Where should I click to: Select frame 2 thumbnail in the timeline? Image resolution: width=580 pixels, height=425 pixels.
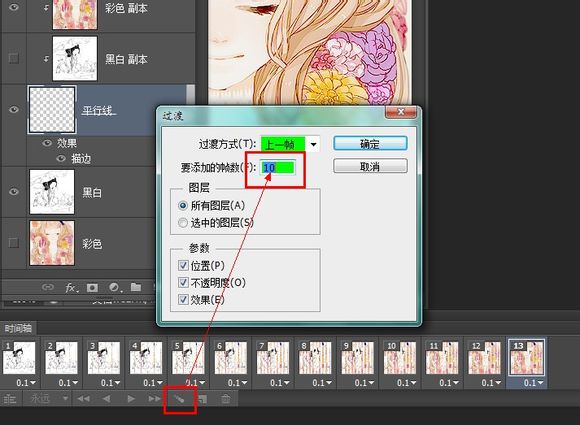pos(61,358)
